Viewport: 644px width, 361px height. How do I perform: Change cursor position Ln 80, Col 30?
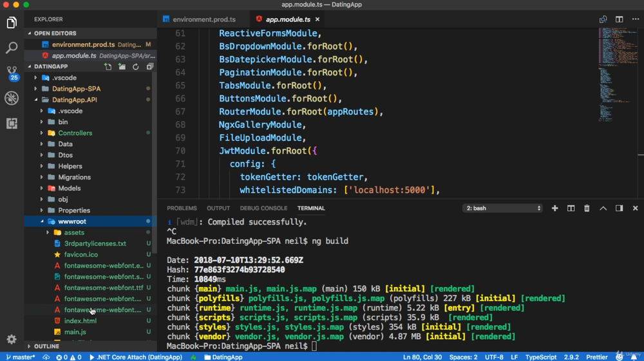(x=422, y=357)
